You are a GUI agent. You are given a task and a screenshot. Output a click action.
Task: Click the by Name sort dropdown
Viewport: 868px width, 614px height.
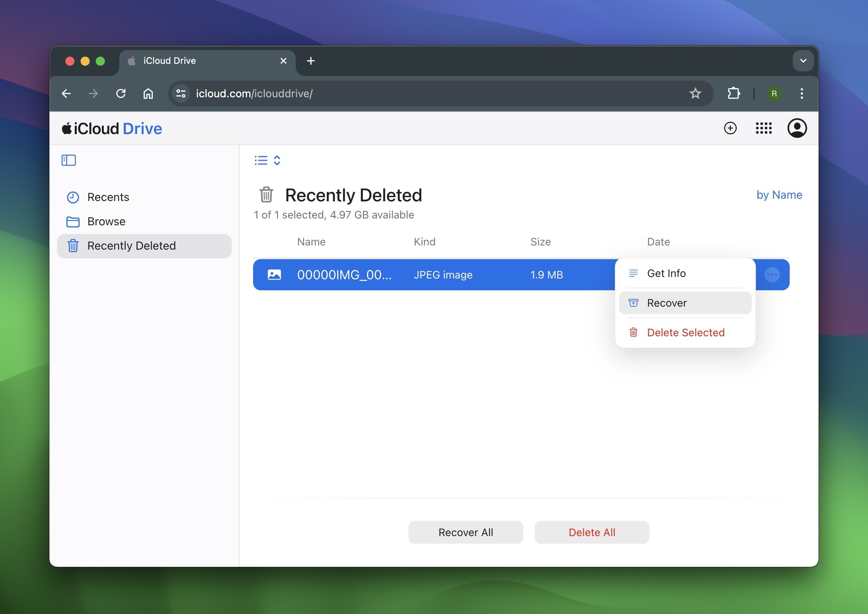click(779, 195)
